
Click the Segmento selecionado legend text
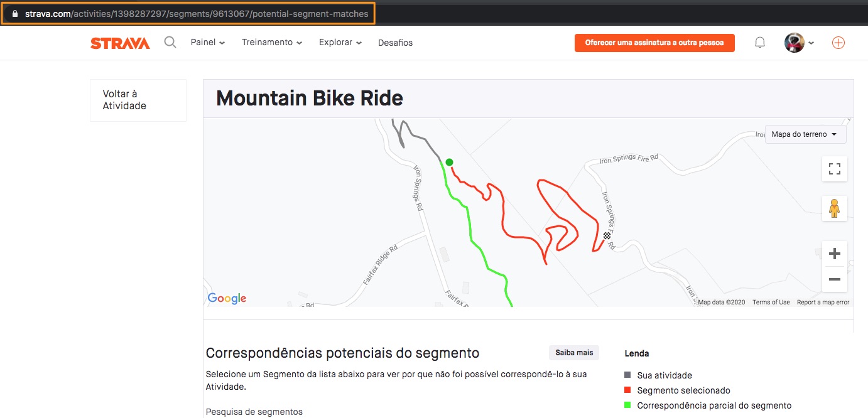[x=683, y=390]
